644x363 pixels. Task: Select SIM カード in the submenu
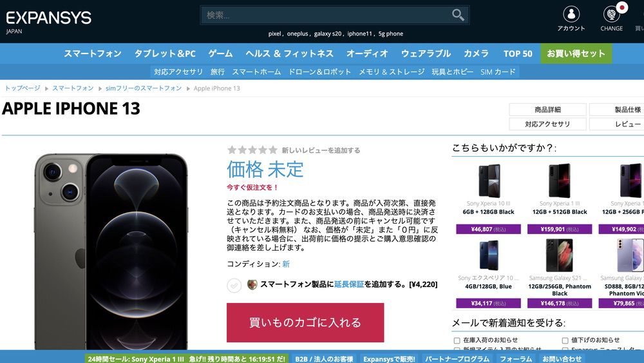(498, 72)
